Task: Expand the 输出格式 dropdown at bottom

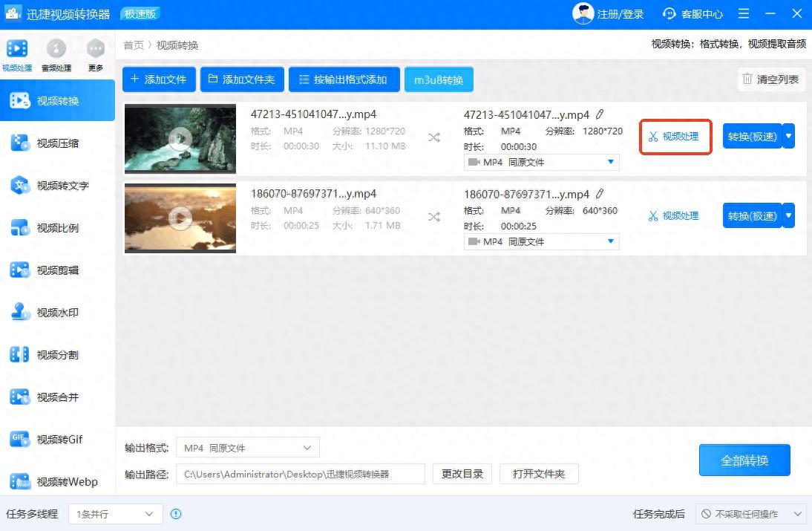Action: tap(247, 448)
